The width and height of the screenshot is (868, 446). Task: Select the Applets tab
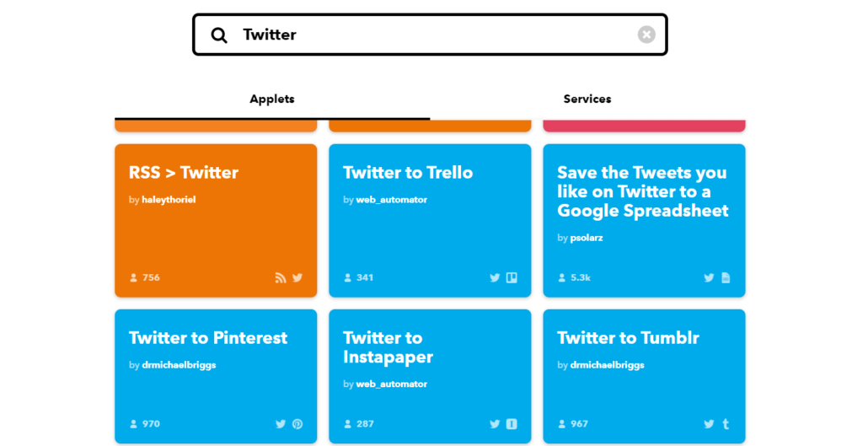272,99
